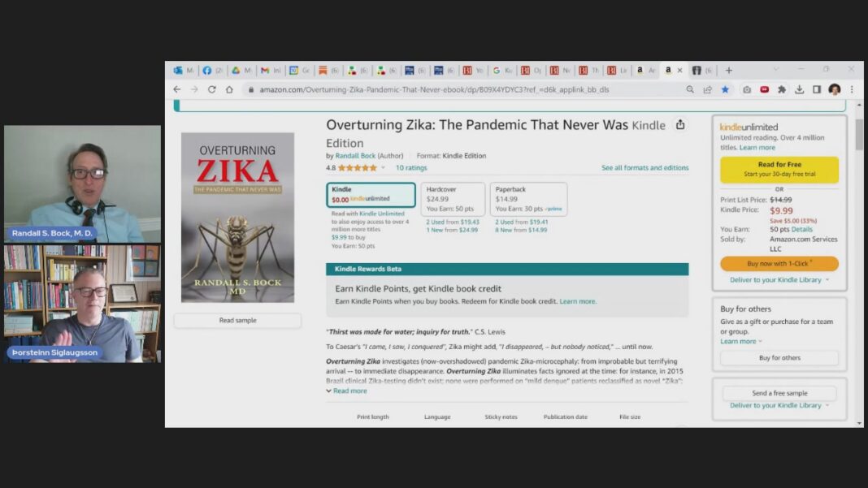Open the Randall Bock author link
868x488 pixels.
tap(355, 156)
